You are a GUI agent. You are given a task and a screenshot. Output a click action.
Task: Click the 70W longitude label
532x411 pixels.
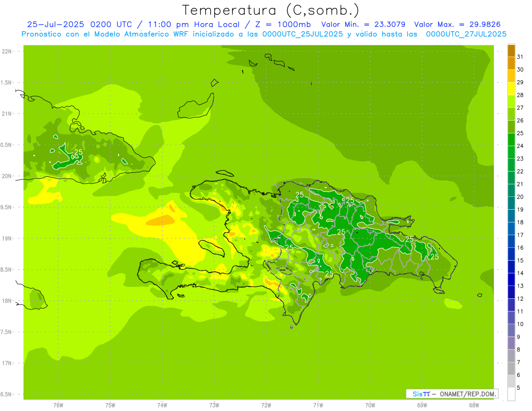pos(370,405)
